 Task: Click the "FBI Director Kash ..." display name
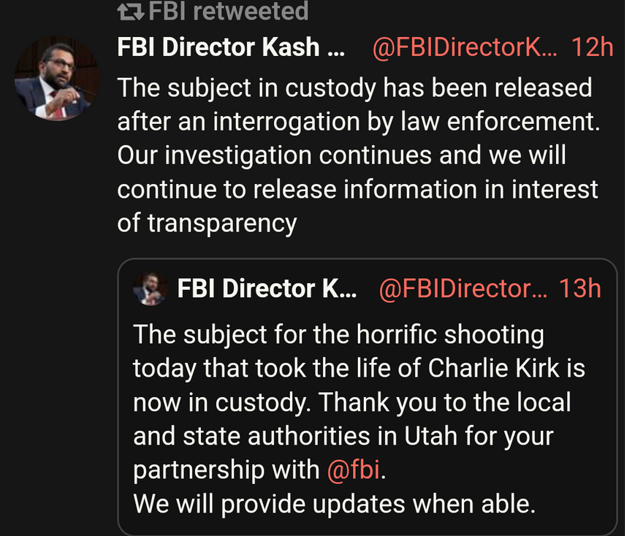pos(230,47)
